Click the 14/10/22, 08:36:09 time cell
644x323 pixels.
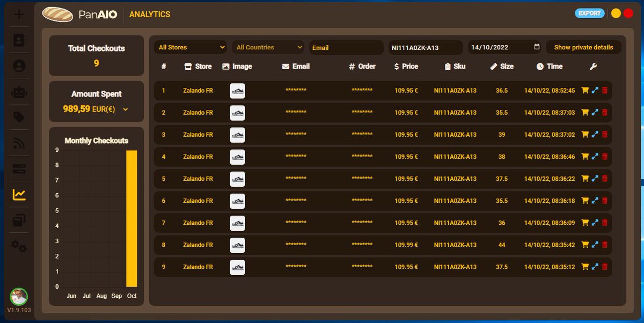tap(550, 223)
